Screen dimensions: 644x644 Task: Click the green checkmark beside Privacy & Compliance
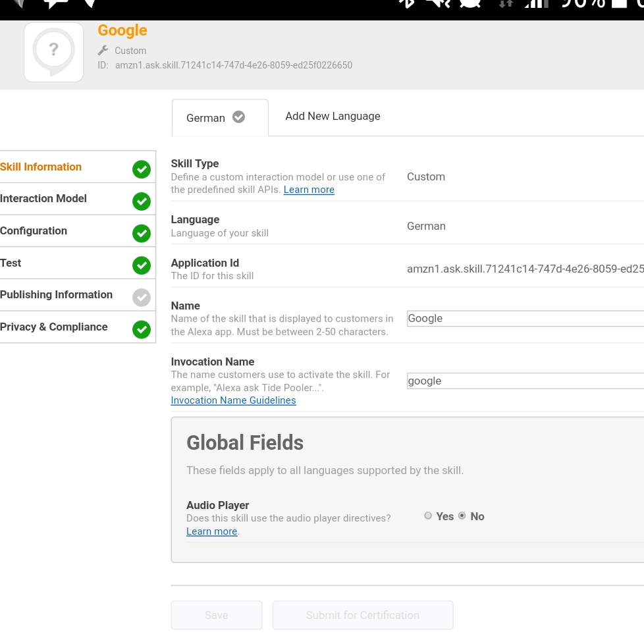tap(141, 329)
